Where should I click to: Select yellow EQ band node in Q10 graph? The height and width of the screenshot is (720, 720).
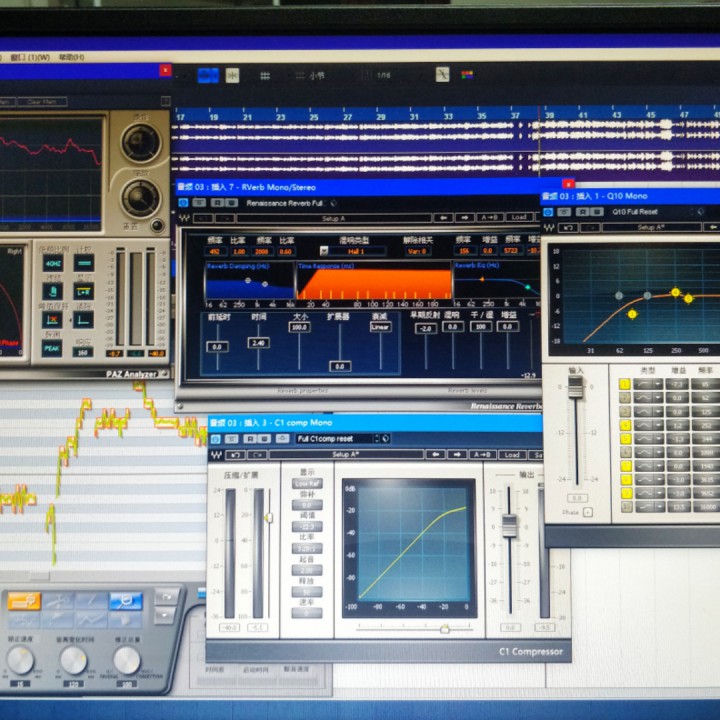click(632, 314)
